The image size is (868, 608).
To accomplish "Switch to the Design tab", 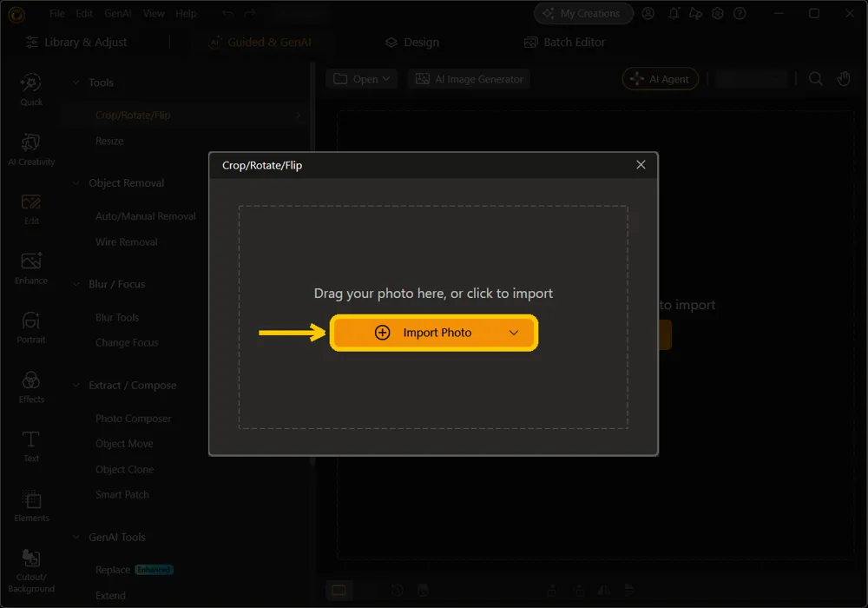I will pyautogui.click(x=412, y=42).
